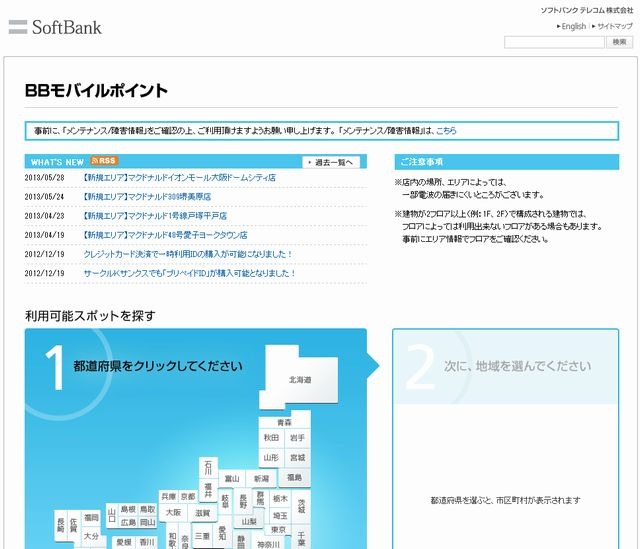Select 青森 prefecture on the map
Image resolution: width=640 pixels, height=549 pixels.
284,422
